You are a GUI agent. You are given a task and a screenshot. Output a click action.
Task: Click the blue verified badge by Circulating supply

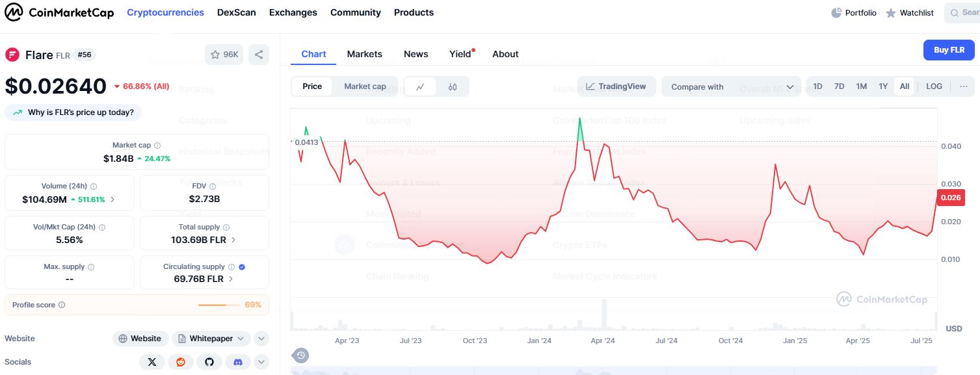(242, 267)
